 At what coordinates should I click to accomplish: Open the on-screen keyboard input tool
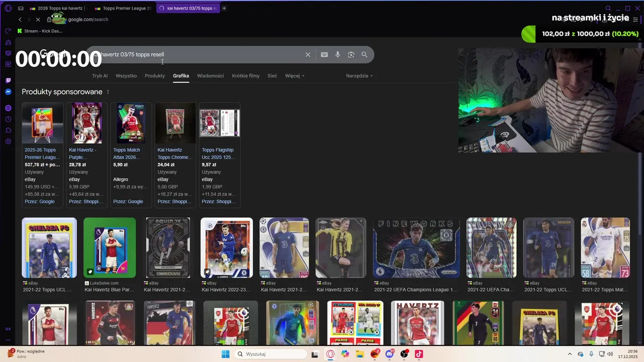point(324,54)
